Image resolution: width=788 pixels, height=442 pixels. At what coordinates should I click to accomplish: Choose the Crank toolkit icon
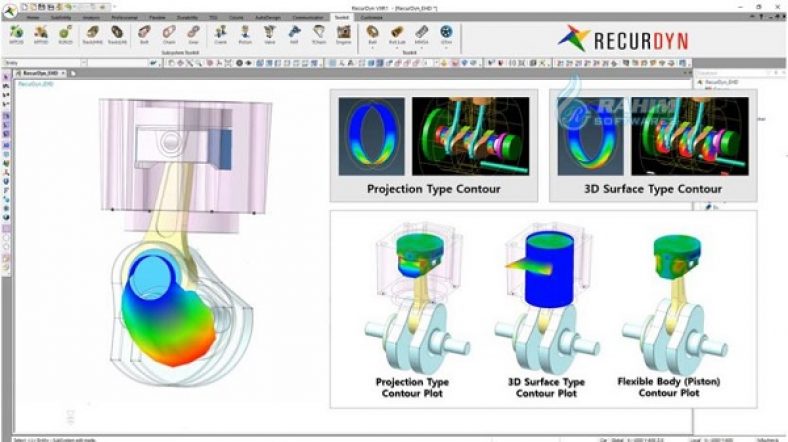coord(221,35)
